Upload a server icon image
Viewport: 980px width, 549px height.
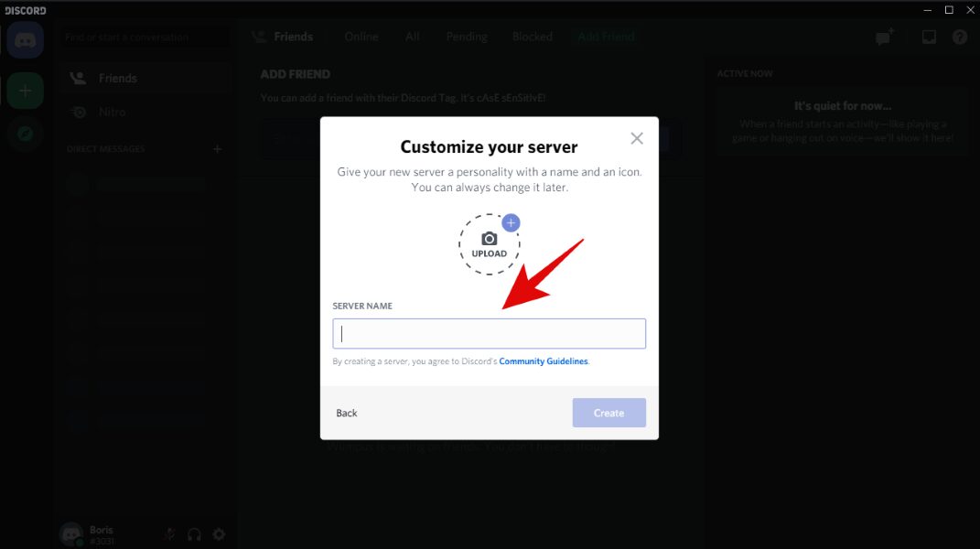(x=489, y=244)
